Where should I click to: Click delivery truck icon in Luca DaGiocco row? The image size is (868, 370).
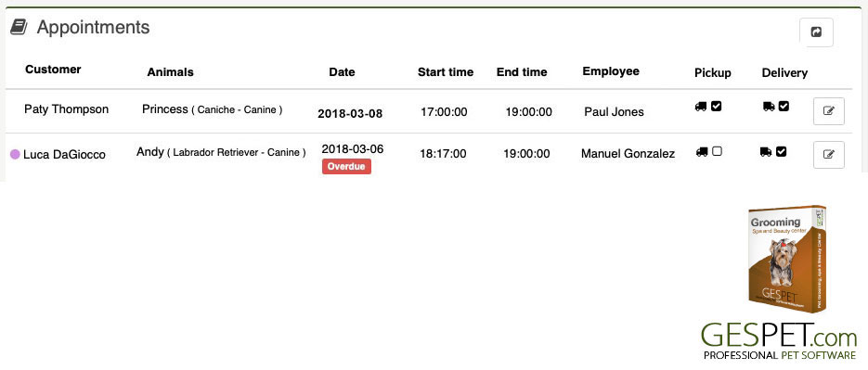(766, 151)
